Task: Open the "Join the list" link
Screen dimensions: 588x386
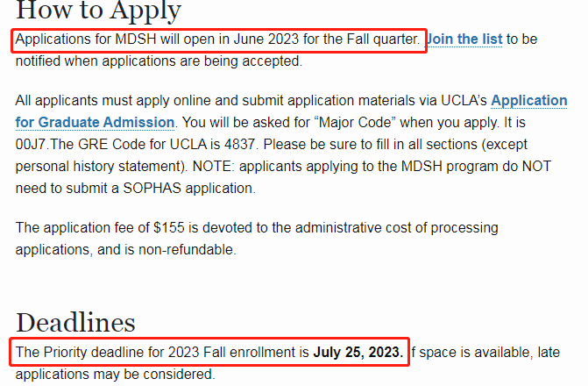Action: tap(465, 39)
